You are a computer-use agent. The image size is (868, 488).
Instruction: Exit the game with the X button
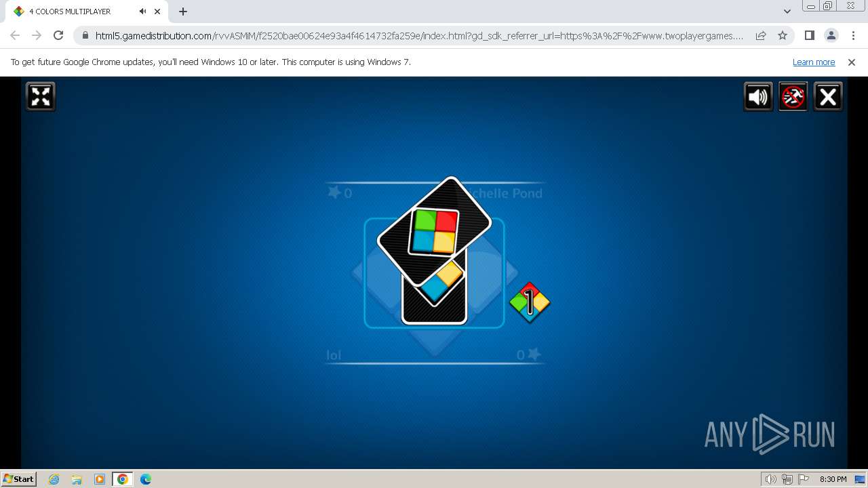(827, 97)
